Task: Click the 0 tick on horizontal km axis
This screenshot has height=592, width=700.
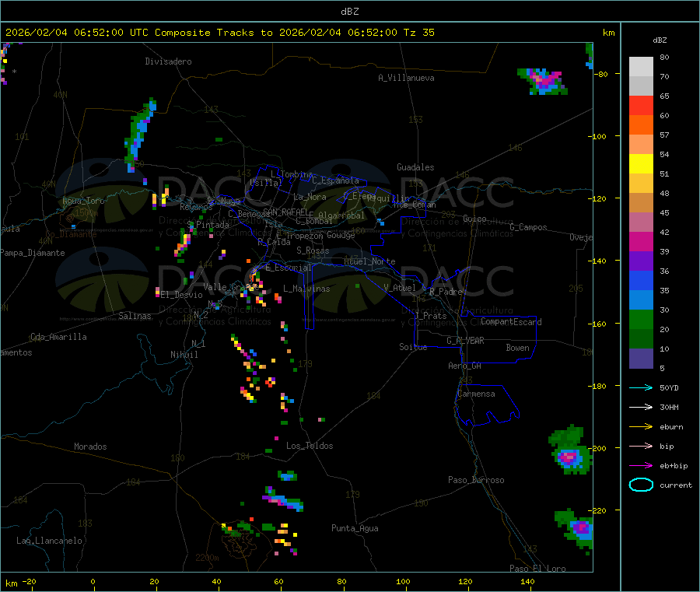Action: point(93,581)
